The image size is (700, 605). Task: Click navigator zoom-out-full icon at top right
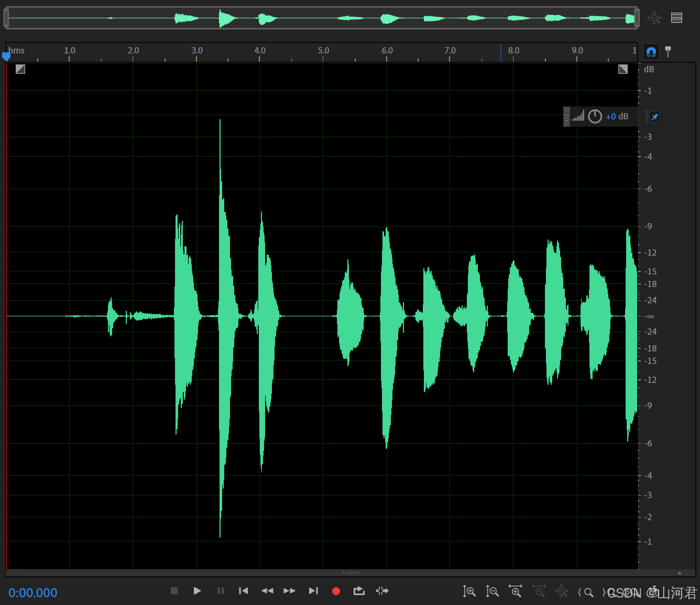click(x=654, y=18)
